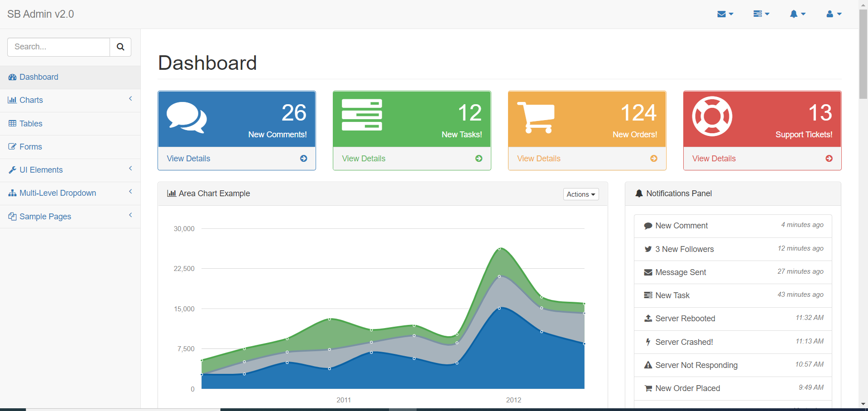
Task: Open Forms from the sidebar
Action: 30,147
